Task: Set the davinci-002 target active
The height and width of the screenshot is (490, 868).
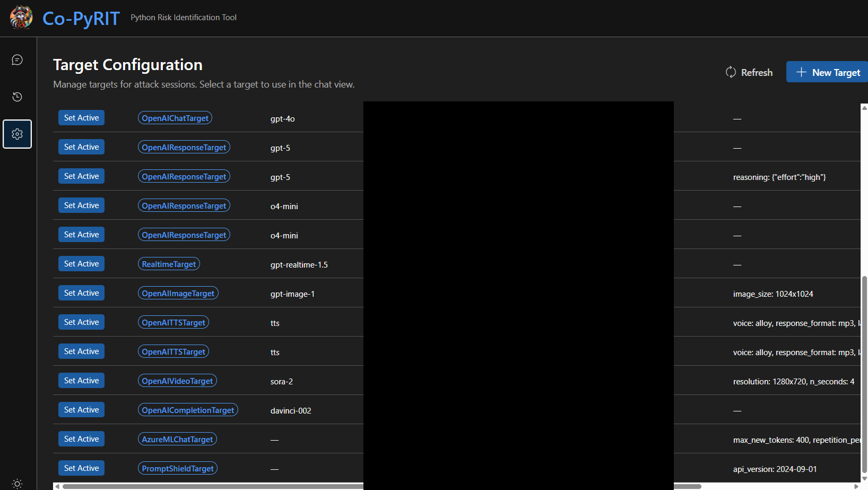Action: coord(81,410)
